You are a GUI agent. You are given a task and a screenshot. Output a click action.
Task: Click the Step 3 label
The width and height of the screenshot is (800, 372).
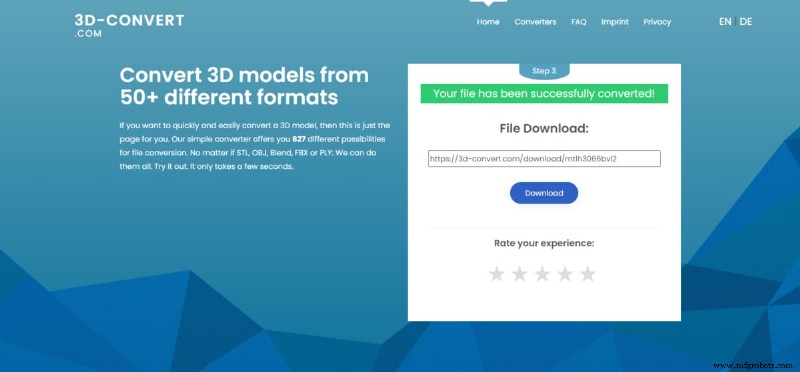pos(544,71)
